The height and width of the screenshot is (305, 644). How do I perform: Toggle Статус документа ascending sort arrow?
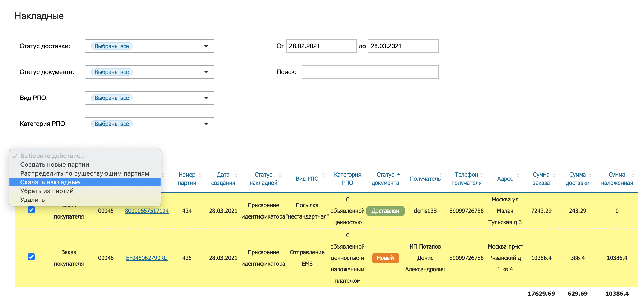399,175
